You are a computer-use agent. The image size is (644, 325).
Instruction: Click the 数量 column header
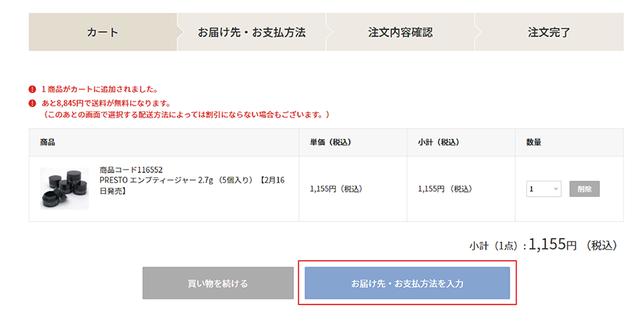[533, 142]
